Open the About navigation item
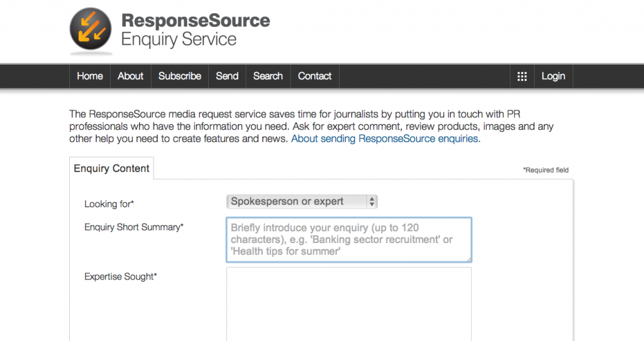Viewport: 644px width, 341px height. (131, 77)
